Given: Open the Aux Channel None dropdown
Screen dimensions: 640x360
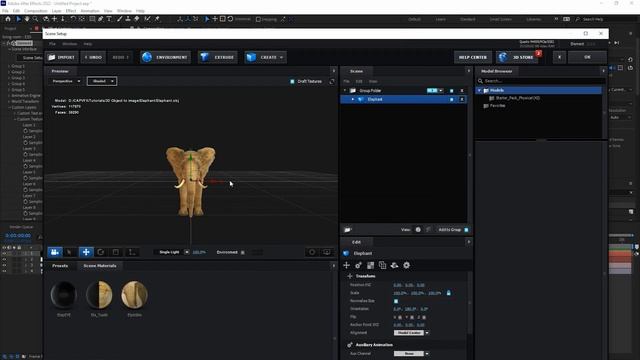Looking at the screenshot, I should (x=411, y=353).
